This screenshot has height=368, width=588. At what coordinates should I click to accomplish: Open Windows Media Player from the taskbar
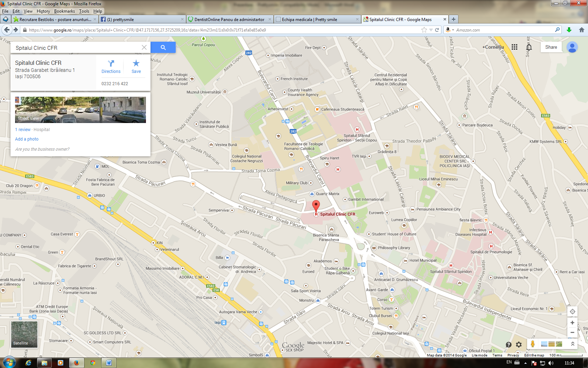[x=60, y=363]
